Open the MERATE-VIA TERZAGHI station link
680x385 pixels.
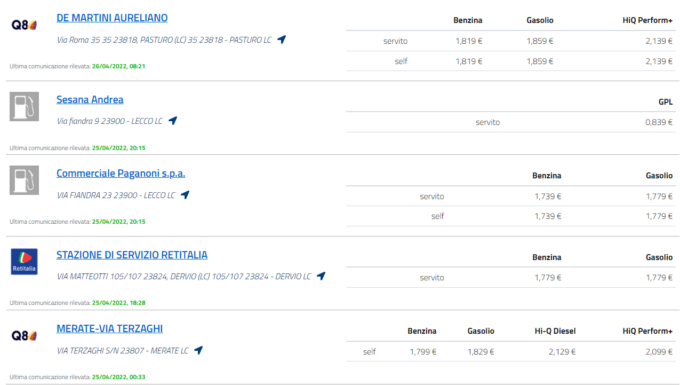[x=110, y=329]
